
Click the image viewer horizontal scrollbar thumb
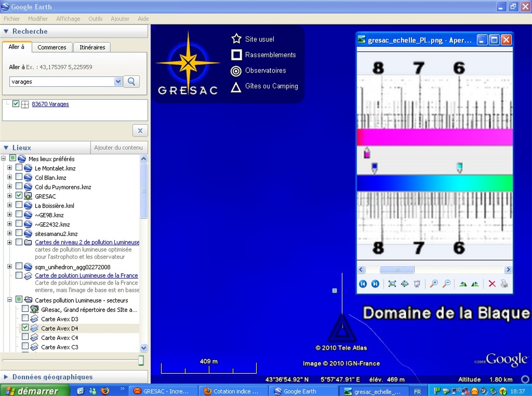point(397,269)
